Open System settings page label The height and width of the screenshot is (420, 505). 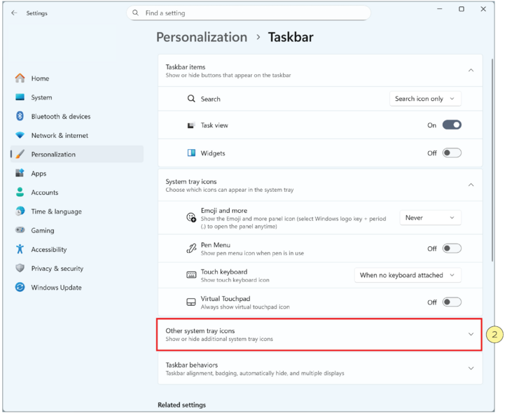(x=41, y=97)
